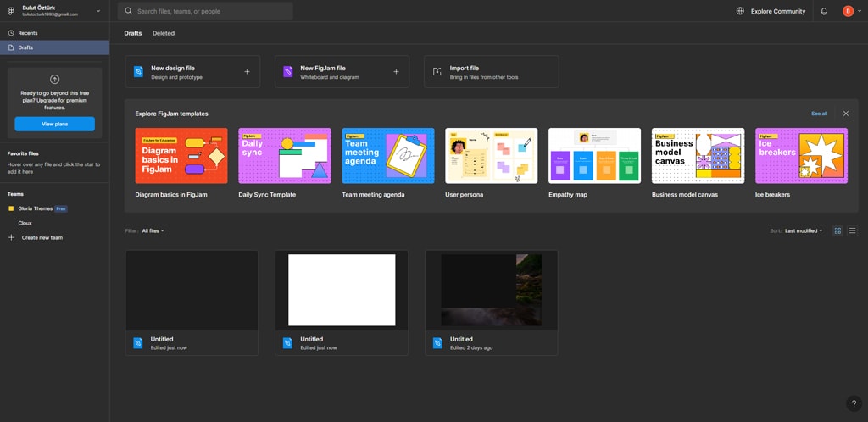868x422 pixels.
Task: Open the User persona template thumbnail
Action: [491, 155]
